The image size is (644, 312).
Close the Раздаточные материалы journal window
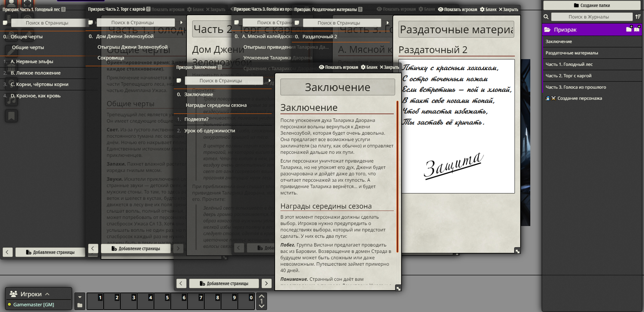(x=508, y=9)
